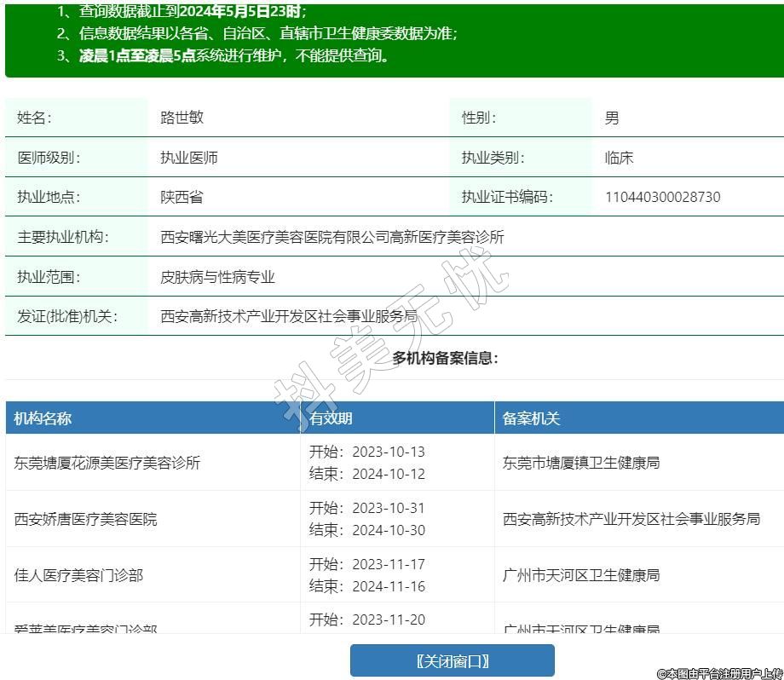Screen dimensions: 784x680
Task: Click the end date 2024-11-16
Action: [x=388, y=586]
